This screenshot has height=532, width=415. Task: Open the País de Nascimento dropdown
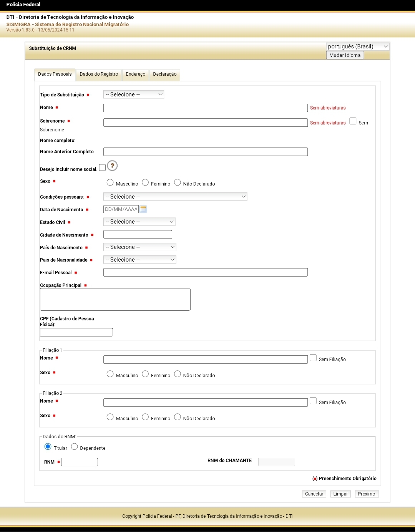click(x=139, y=247)
